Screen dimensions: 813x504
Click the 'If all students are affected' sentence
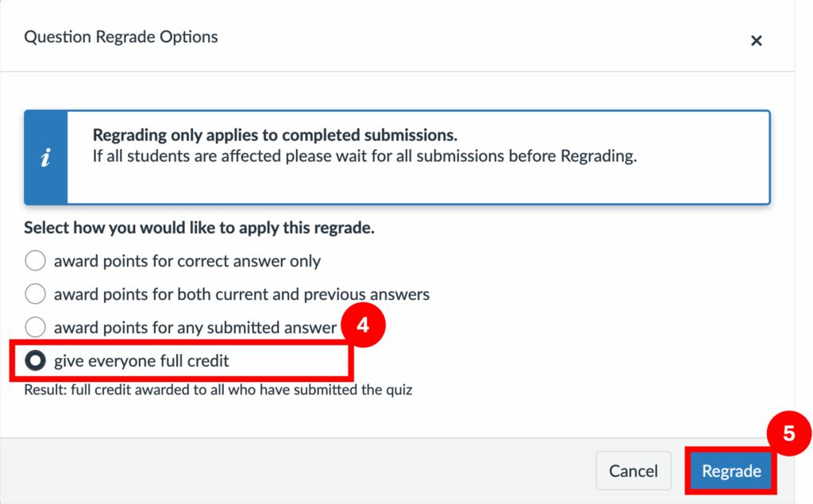(364, 156)
